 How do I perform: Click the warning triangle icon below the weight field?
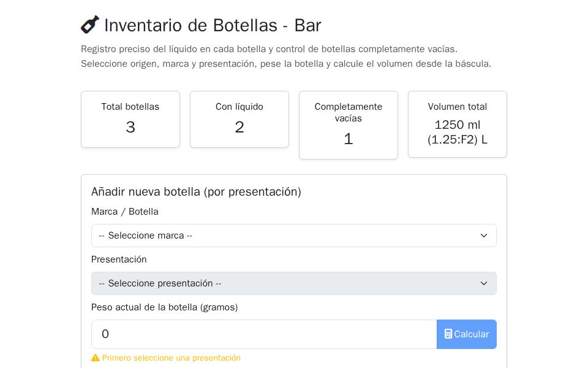[x=96, y=358]
